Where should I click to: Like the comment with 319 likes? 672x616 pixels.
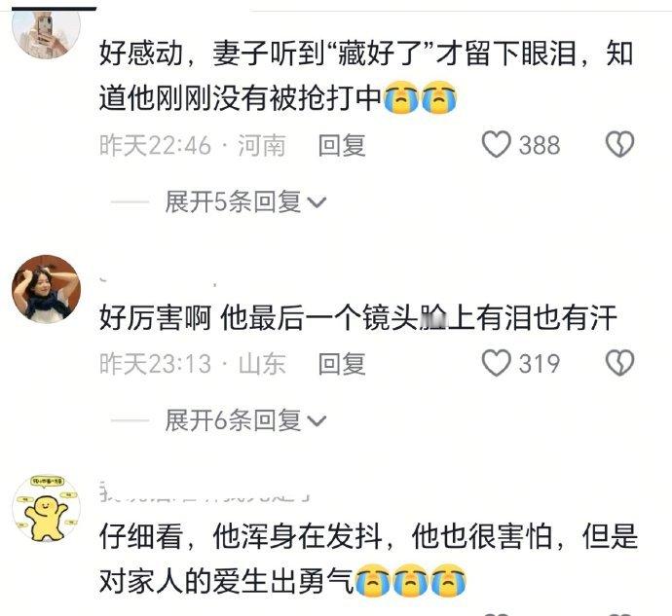(497, 363)
